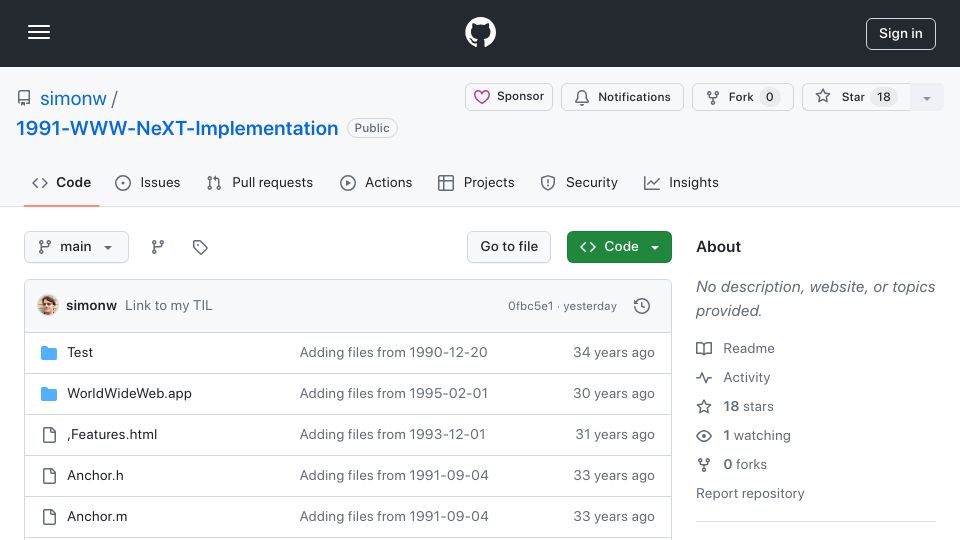Click the fork icon beside 0 forks
960x540 pixels.
click(x=704, y=465)
